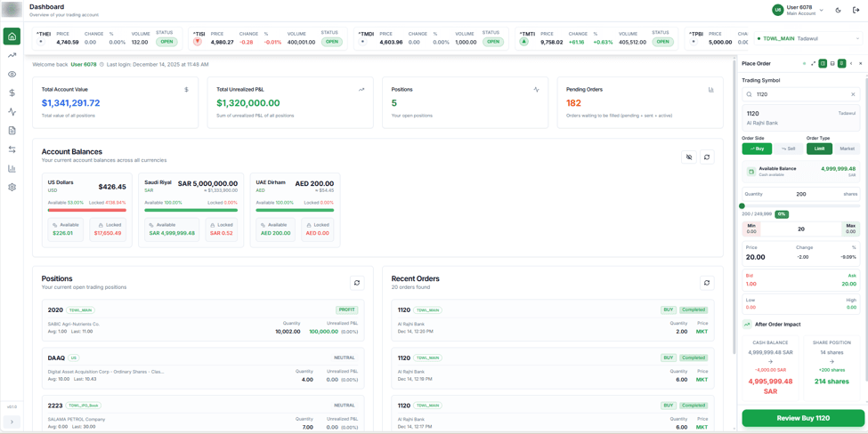
Task: Click the bar chart icon on Pending Orders
Action: (x=711, y=89)
